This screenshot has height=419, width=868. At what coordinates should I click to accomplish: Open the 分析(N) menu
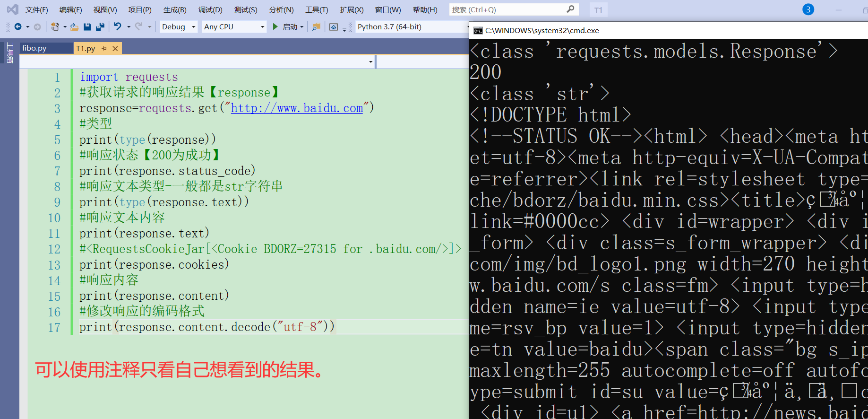[x=281, y=9]
